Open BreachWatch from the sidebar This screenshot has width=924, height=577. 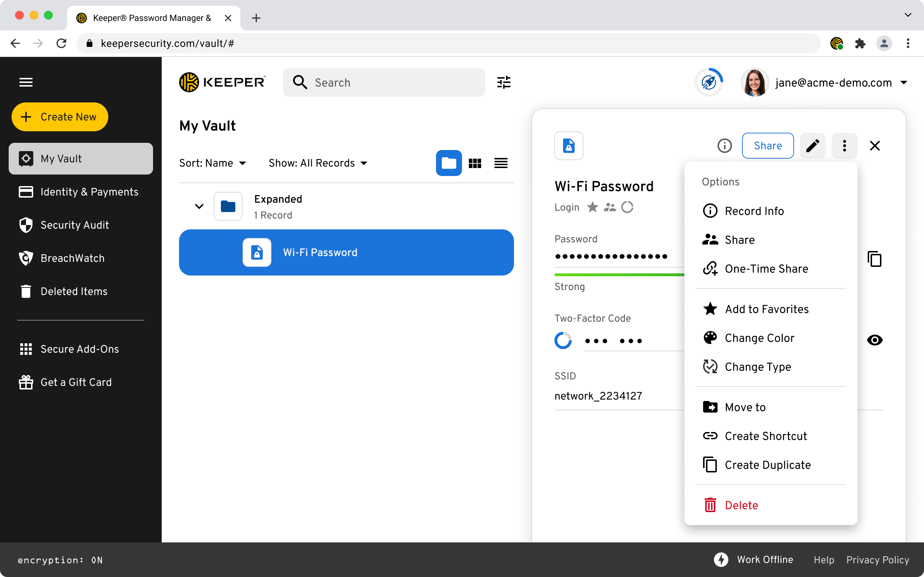[72, 258]
